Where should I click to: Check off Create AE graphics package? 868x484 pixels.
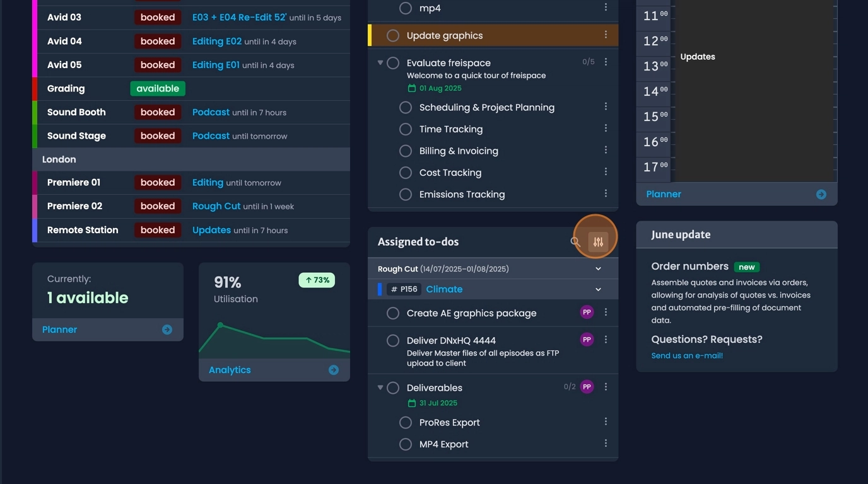click(x=393, y=313)
